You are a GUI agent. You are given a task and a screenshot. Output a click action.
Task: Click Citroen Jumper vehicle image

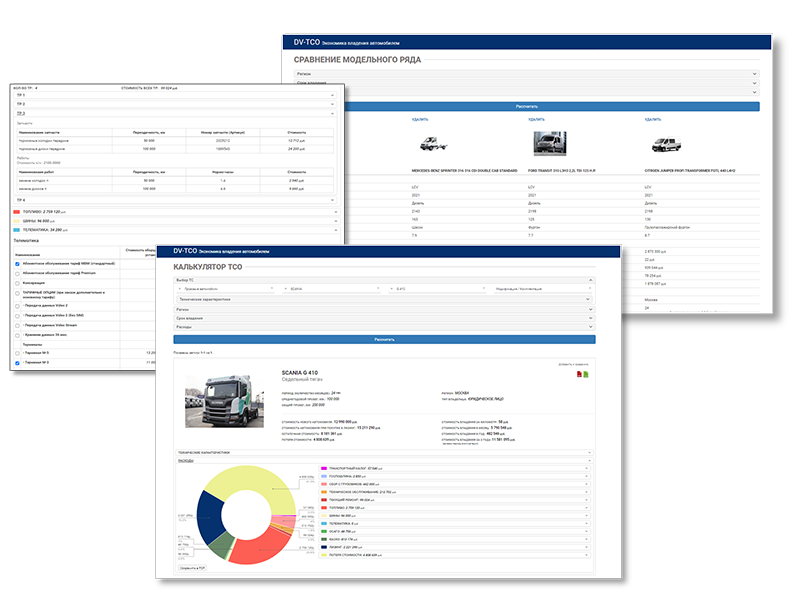[666, 144]
